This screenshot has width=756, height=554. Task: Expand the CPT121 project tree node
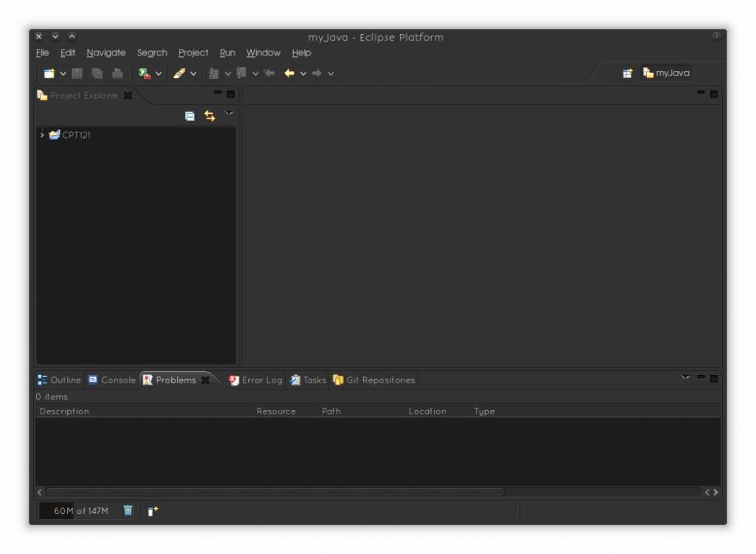coord(42,135)
